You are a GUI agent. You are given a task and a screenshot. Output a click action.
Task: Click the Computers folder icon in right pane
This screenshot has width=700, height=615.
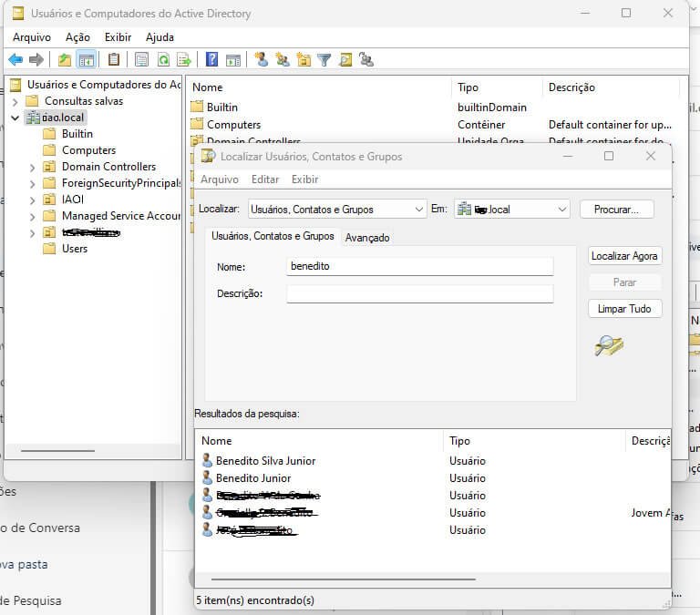coord(197,124)
